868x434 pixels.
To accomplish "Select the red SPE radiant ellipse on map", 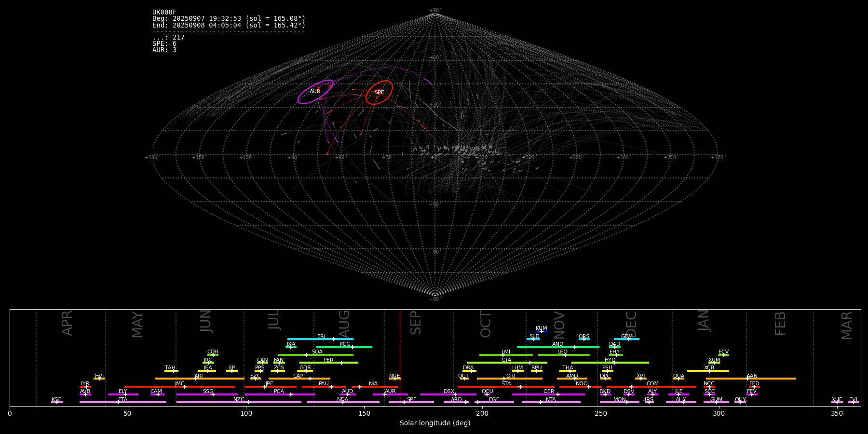I will pyautogui.click(x=379, y=92).
